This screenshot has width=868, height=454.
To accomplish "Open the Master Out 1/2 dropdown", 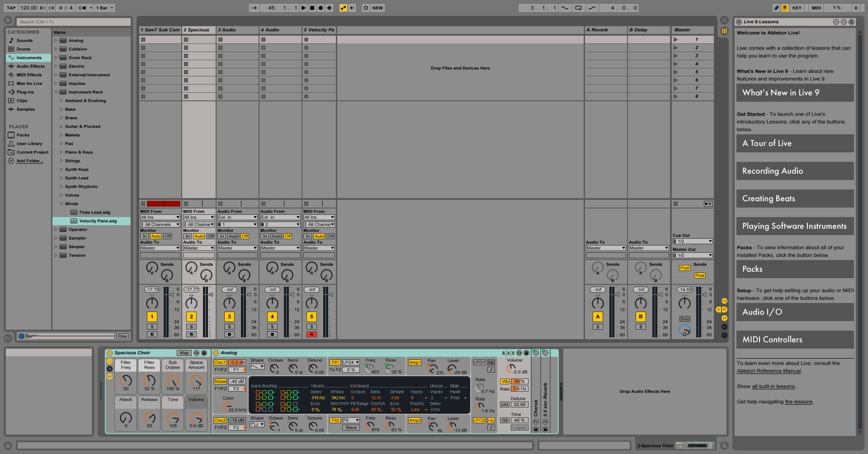I will [x=692, y=255].
